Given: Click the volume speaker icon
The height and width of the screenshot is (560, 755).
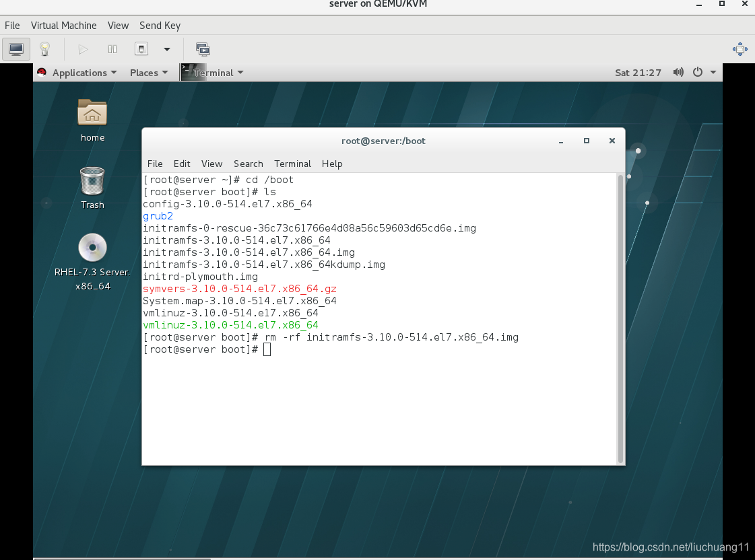Looking at the screenshot, I should pos(678,72).
